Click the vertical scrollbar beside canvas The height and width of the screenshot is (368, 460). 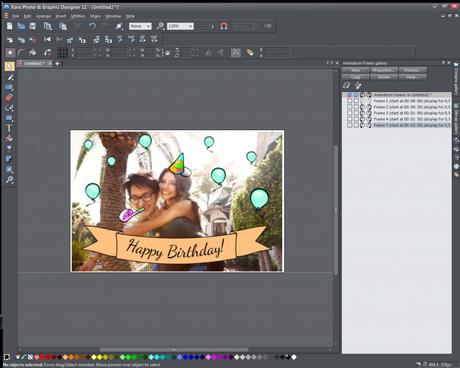pyautogui.click(x=336, y=209)
